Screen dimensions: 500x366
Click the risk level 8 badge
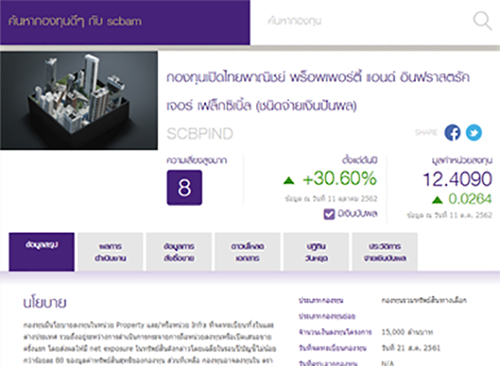[x=184, y=187]
